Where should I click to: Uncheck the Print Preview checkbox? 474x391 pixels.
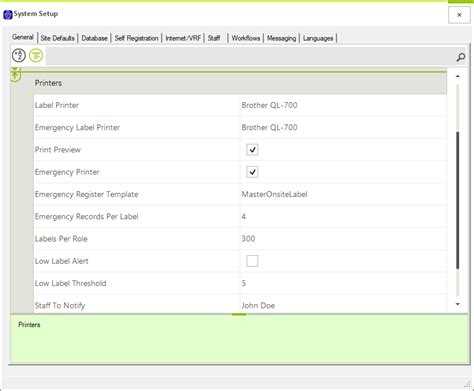pos(252,150)
